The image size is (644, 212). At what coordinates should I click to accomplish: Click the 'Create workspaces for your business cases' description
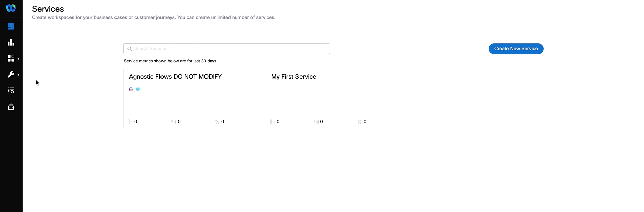point(153,17)
